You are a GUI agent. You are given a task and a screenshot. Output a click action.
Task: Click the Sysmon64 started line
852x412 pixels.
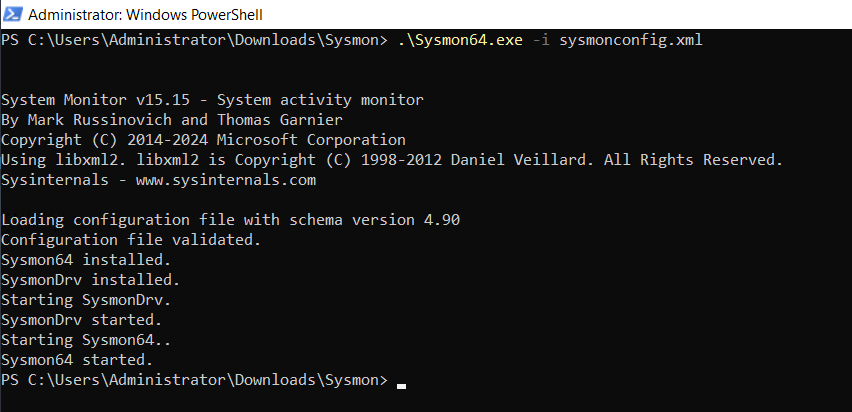click(77, 360)
